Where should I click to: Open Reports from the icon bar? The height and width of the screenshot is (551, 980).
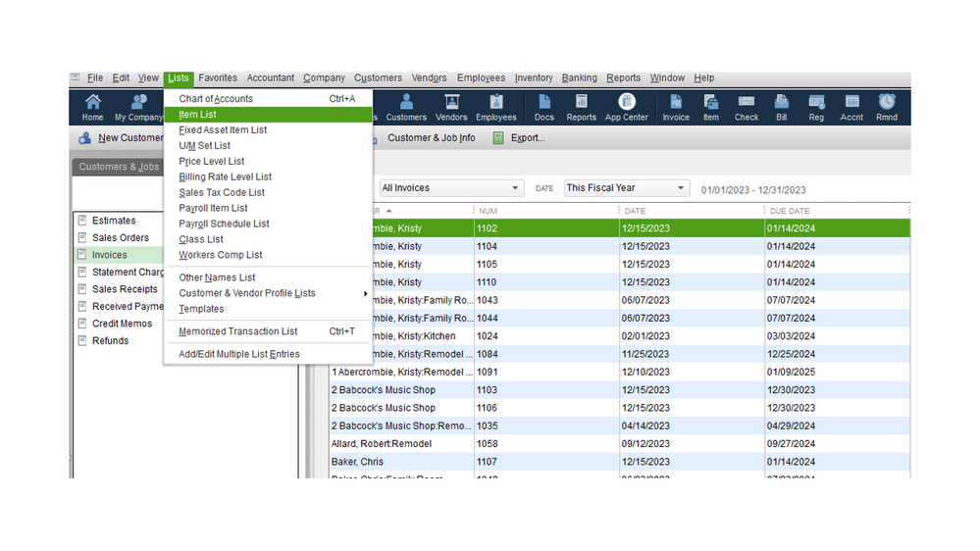(x=581, y=107)
